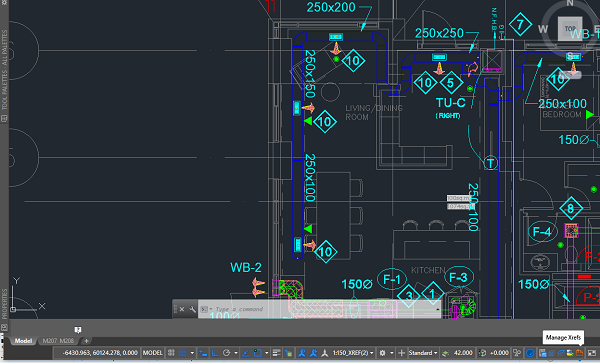The width and height of the screenshot is (600, 364).
Task: Open command line customize wrench
Action: [x=192, y=309]
